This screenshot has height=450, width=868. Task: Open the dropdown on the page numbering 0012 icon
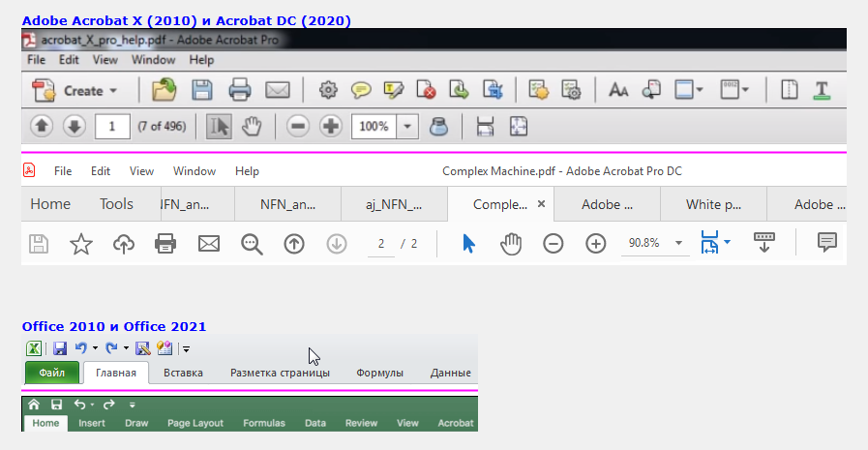point(745,90)
